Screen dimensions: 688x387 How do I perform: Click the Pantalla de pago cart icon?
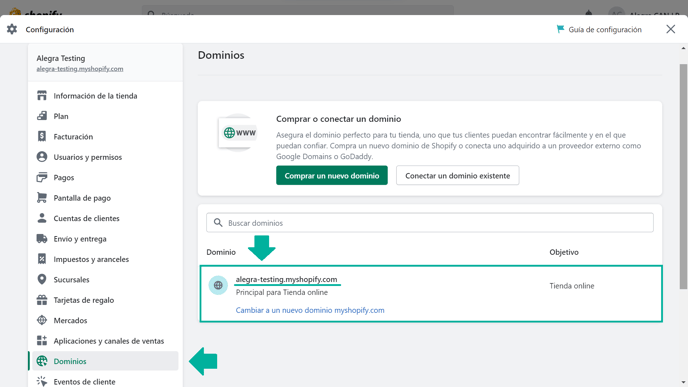42,198
